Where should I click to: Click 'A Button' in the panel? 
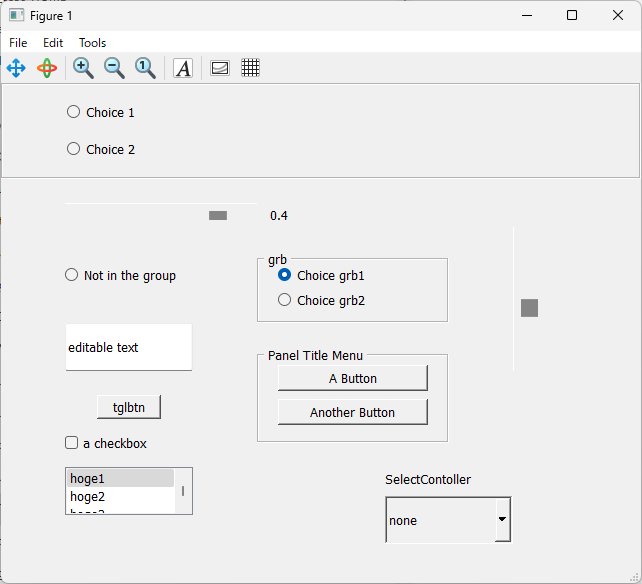pyautogui.click(x=353, y=378)
